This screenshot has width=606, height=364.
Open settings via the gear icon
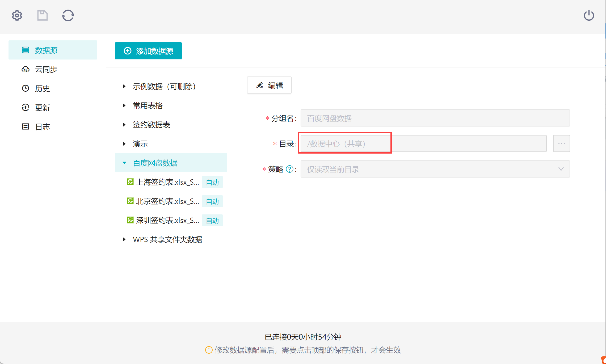[x=17, y=15]
